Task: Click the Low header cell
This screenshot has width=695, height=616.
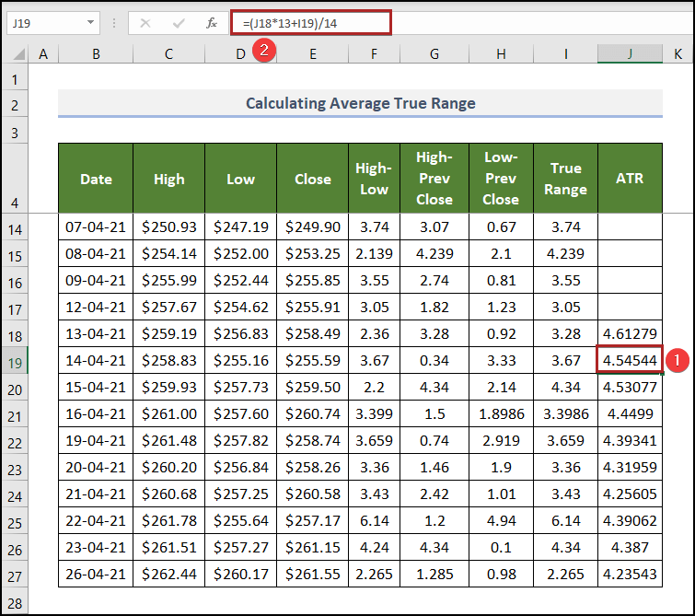Action: [240, 179]
